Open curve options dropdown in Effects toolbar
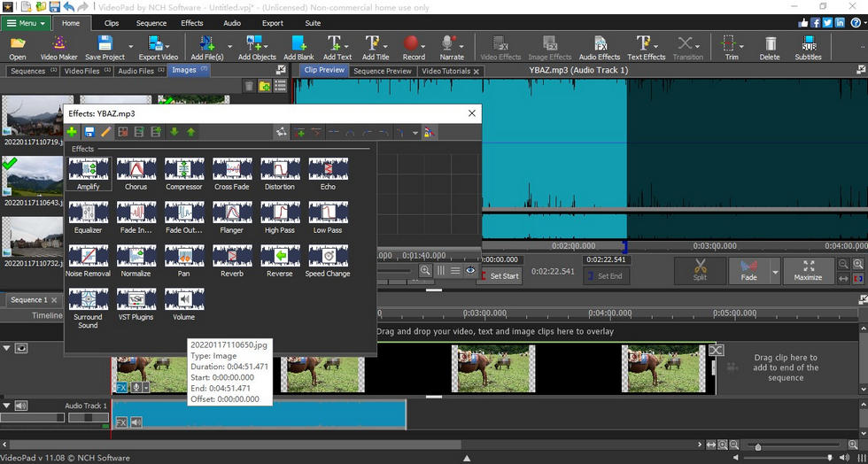868x464 pixels. [415, 132]
